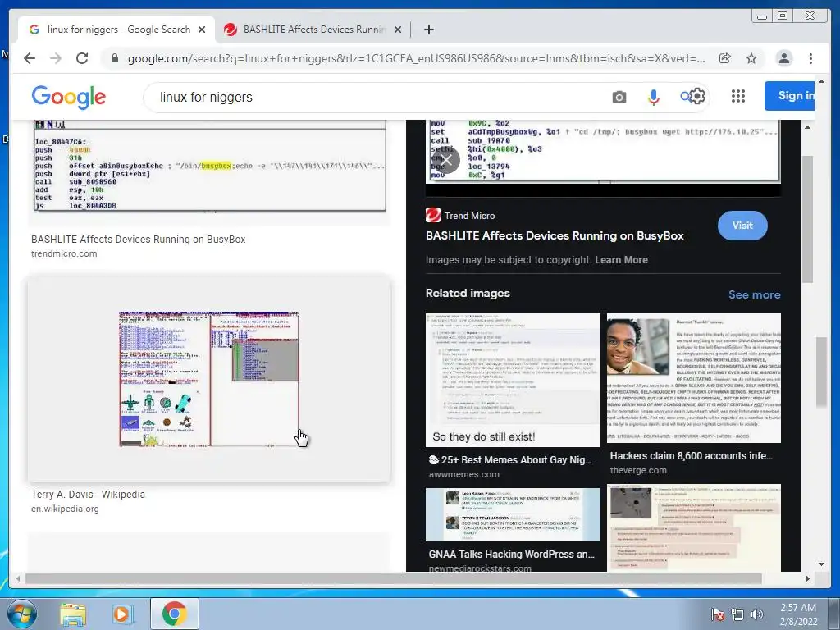840x630 pixels.
Task: Open BASHLITE Affects Devices result title
Action: coord(138,240)
